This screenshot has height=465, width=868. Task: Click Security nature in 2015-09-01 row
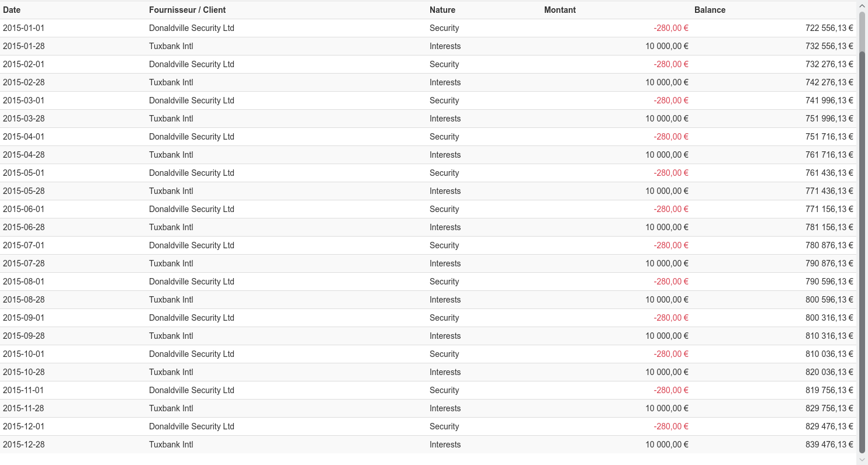tap(444, 318)
